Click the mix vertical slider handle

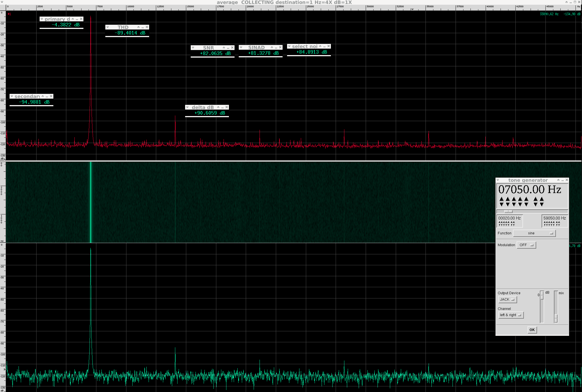pos(556,318)
